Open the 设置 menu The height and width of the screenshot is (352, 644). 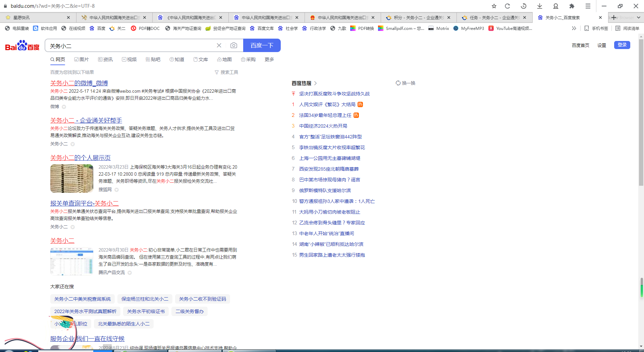[601, 45]
